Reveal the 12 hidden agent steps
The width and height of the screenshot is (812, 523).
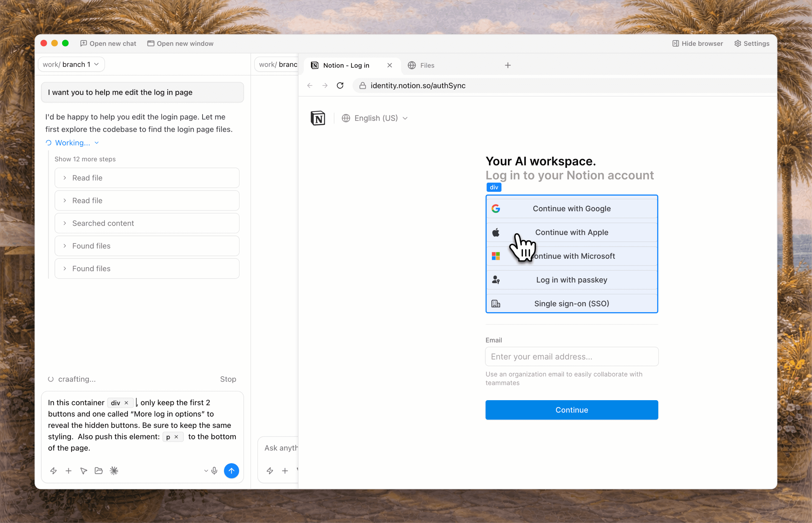click(85, 159)
